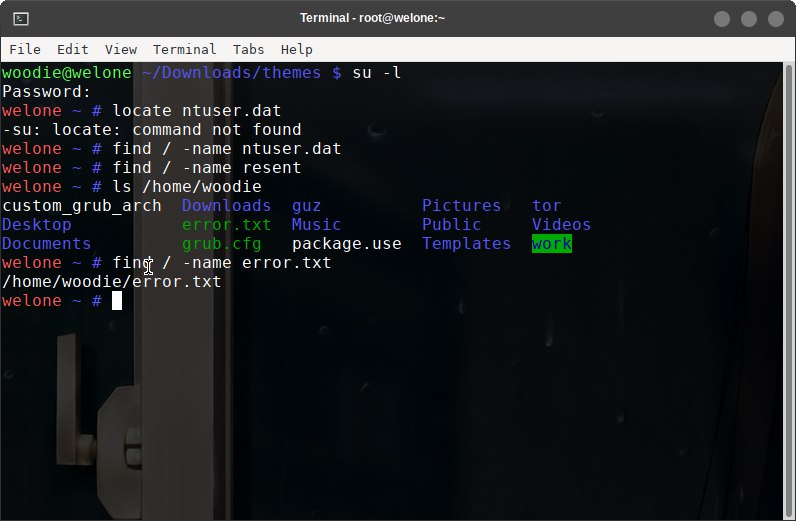Viewport: 796px width, 521px height.
Task: Click the Desktop directory entry
Action: 37,224
